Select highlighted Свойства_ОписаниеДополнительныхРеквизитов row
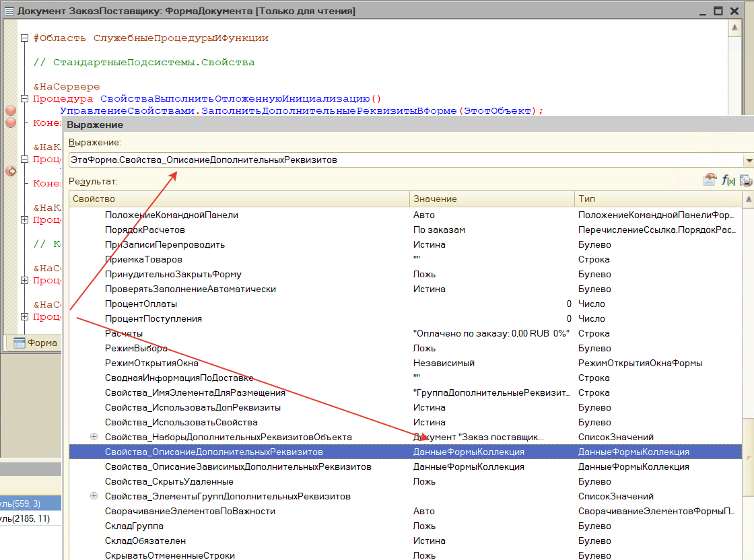Screen dimensions: 754x560 (405, 452)
